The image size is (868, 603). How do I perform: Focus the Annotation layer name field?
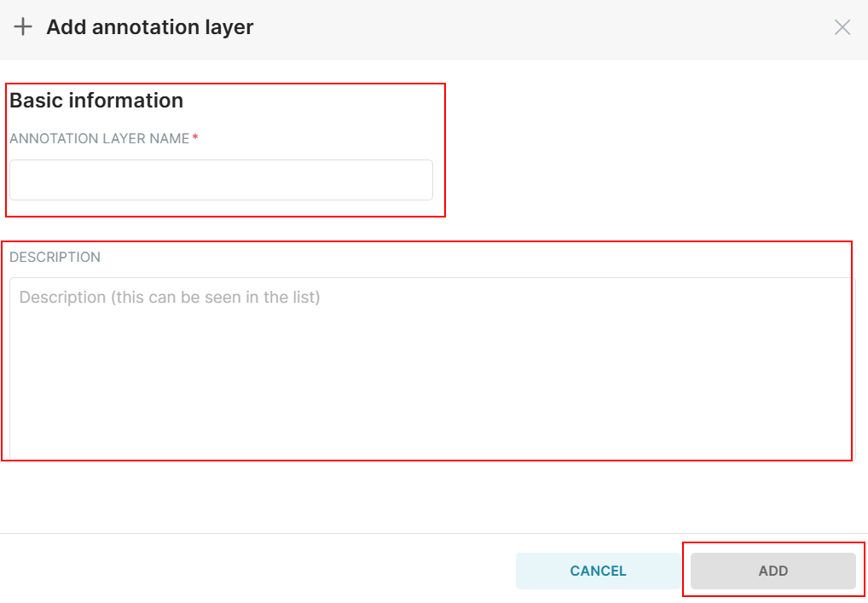pos(221,180)
